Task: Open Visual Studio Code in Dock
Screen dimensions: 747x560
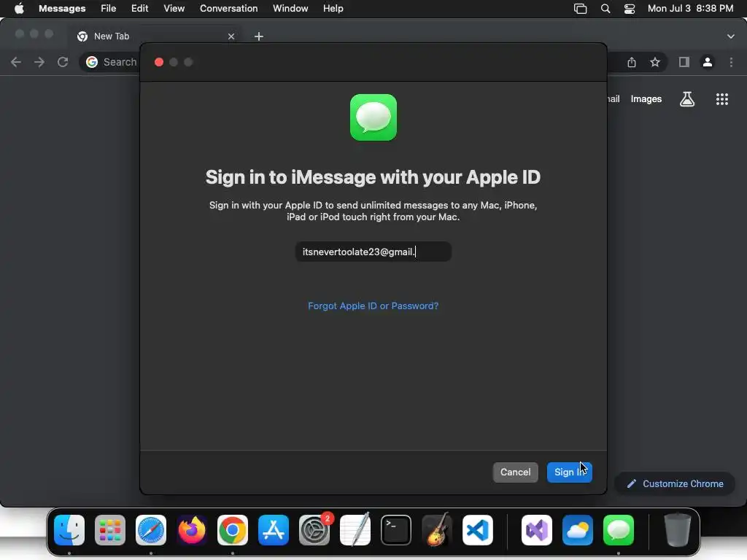Action: [478, 530]
